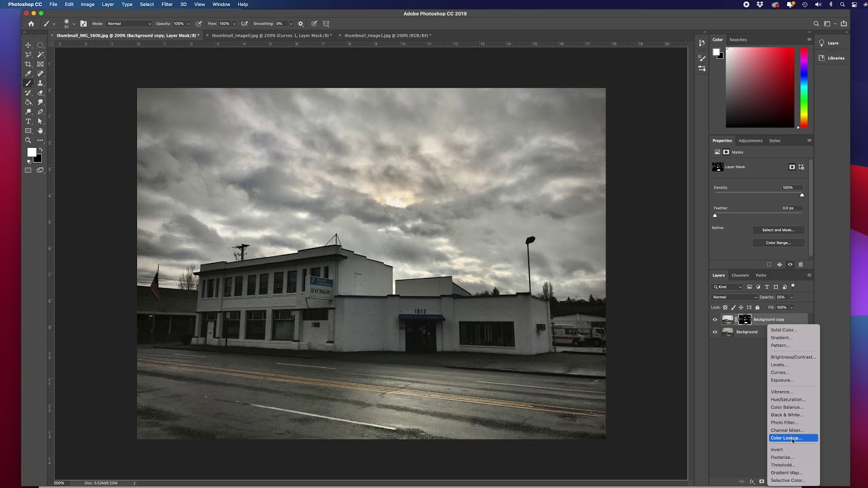The width and height of the screenshot is (868, 488).
Task: Delete the mask with trash icon
Action: click(800, 264)
